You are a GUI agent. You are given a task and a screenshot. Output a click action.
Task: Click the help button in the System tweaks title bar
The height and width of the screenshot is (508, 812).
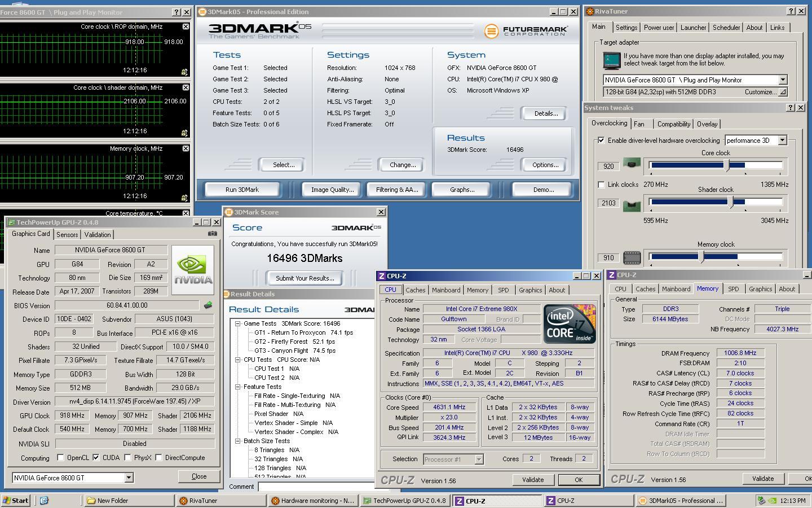click(791, 107)
